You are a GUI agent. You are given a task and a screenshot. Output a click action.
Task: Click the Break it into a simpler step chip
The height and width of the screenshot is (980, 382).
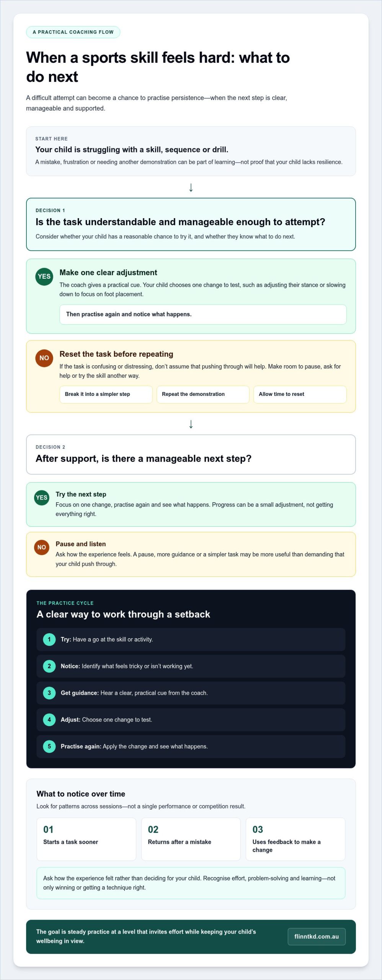106,394
